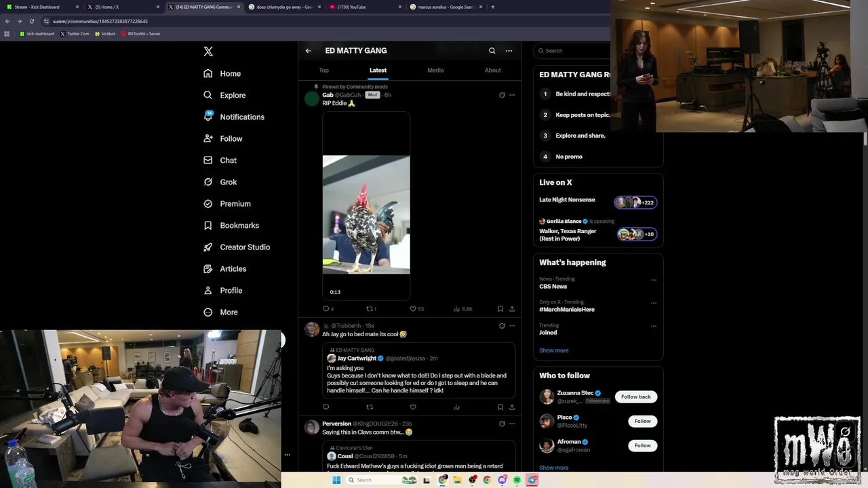This screenshot has width=868, height=488.
Task: Switch to the About tab
Action: (x=493, y=70)
